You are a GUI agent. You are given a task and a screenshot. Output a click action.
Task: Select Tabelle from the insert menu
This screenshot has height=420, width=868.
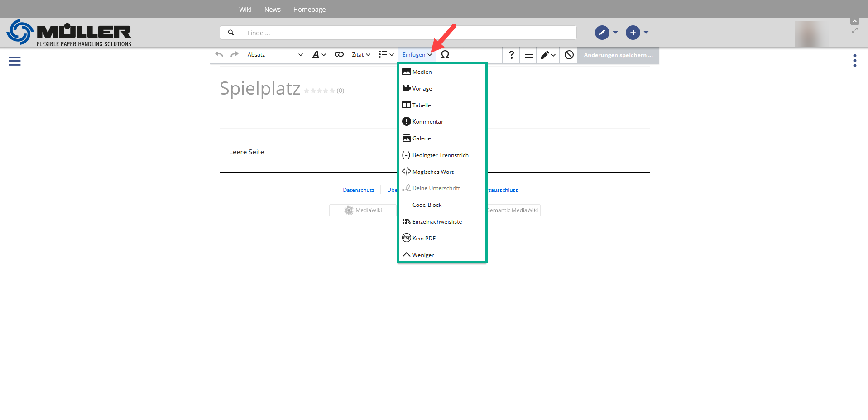pyautogui.click(x=421, y=105)
